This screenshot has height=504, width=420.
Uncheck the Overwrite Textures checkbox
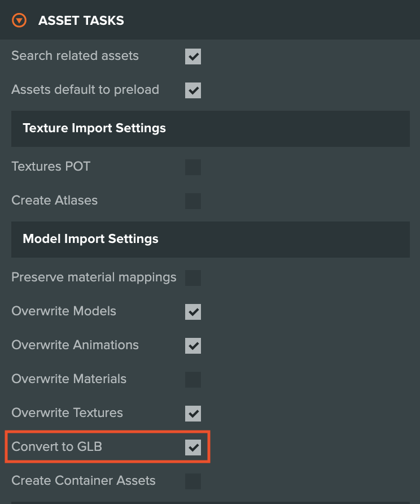193,413
